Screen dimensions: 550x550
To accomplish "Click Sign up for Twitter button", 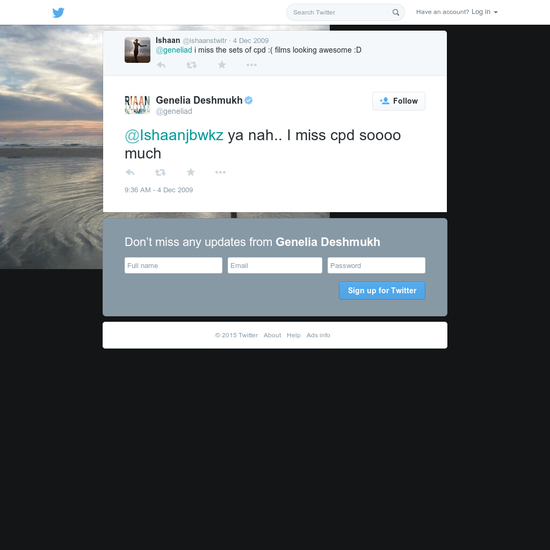I will (x=382, y=290).
